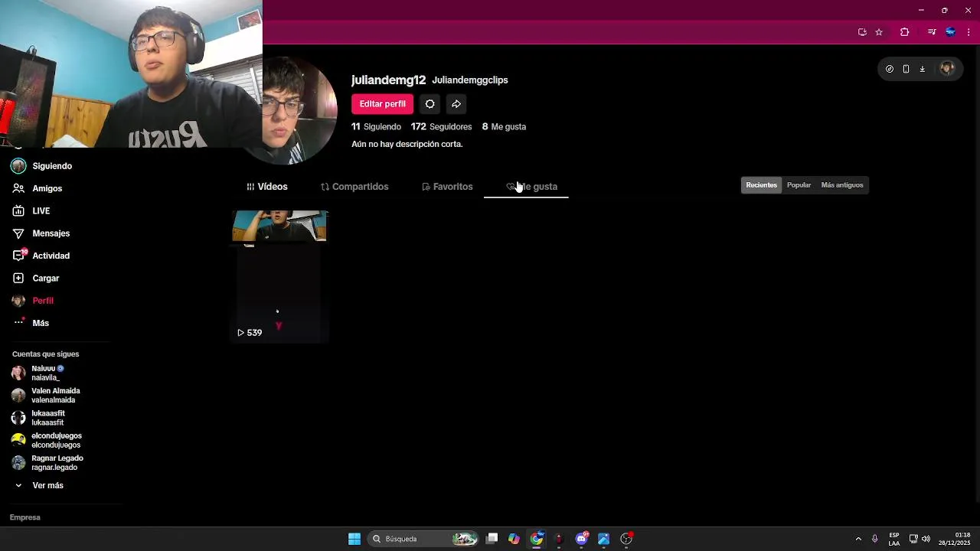
Task: Switch to the Me gusta tab
Action: (x=531, y=187)
